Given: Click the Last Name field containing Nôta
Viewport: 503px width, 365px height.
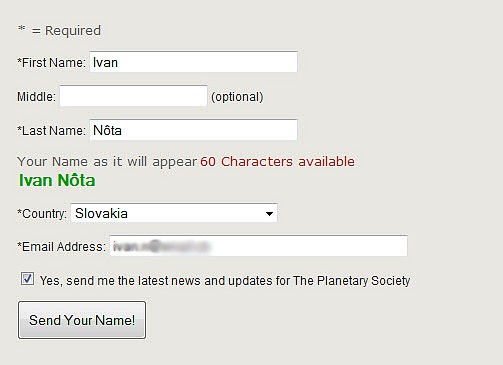Looking at the screenshot, I should click(193, 130).
